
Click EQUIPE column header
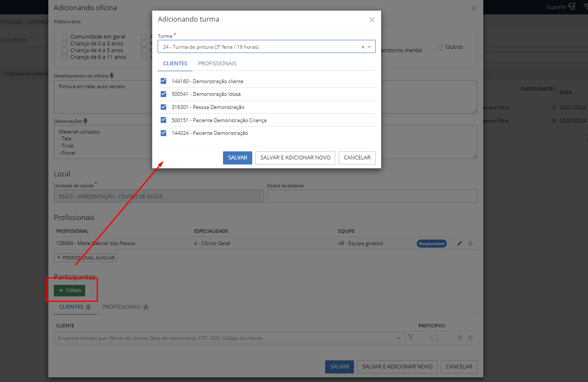[x=346, y=231]
